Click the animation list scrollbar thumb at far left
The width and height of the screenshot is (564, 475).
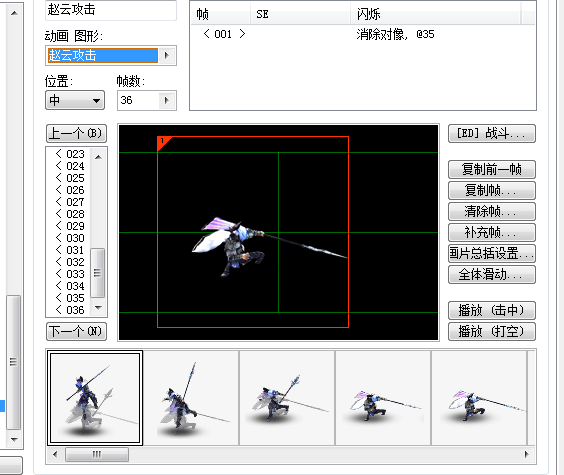[x=14, y=362]
